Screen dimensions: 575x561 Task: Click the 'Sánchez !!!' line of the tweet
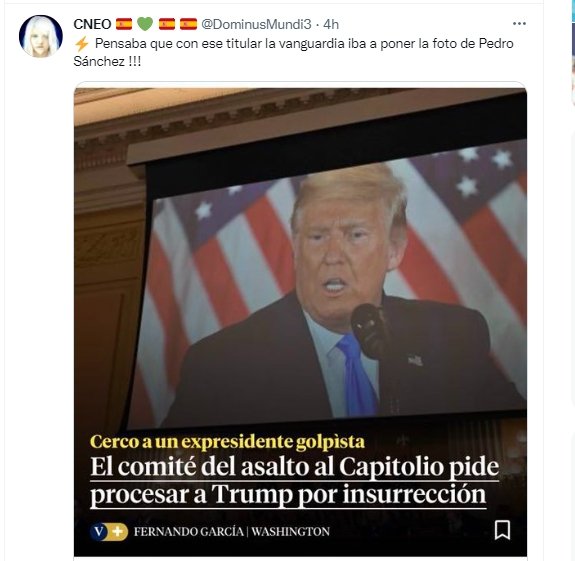click(107, 61)
